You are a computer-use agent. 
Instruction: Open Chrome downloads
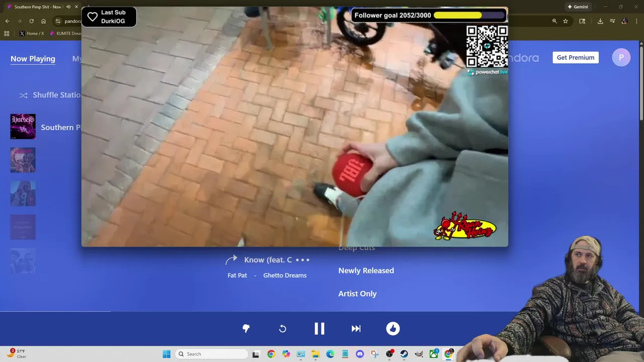[600, 21]
